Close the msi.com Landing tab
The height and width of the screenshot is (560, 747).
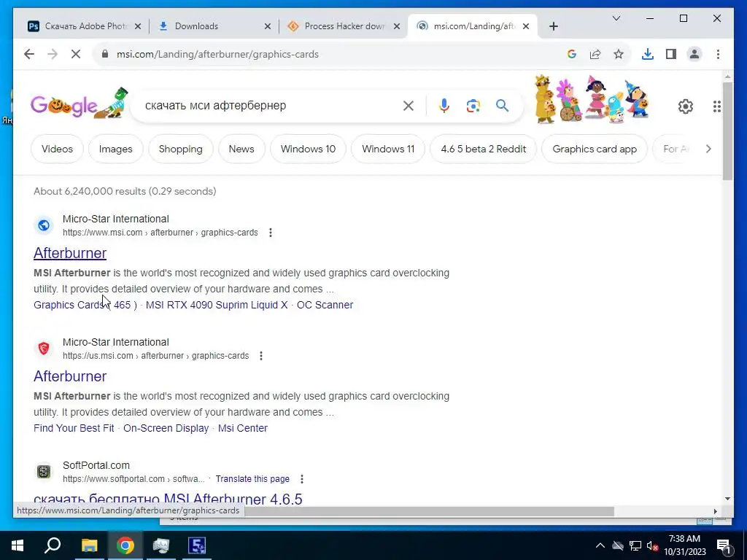[x=526, y=26]
